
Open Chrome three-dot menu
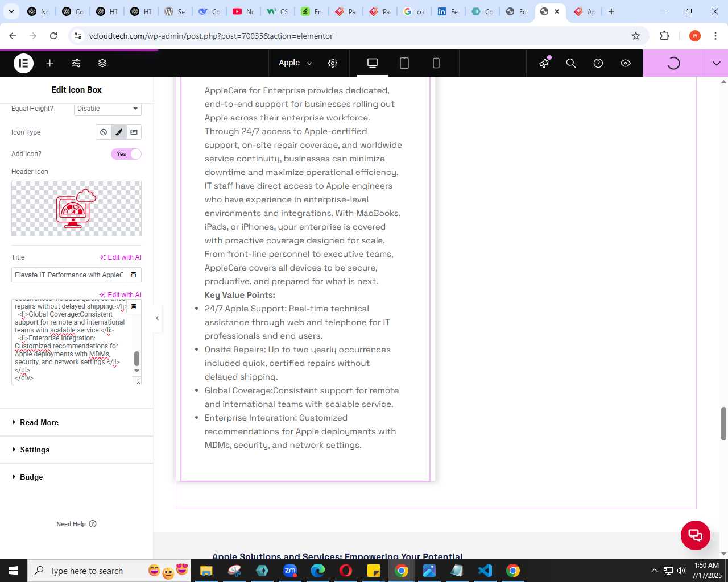click(x=715, y=36)
